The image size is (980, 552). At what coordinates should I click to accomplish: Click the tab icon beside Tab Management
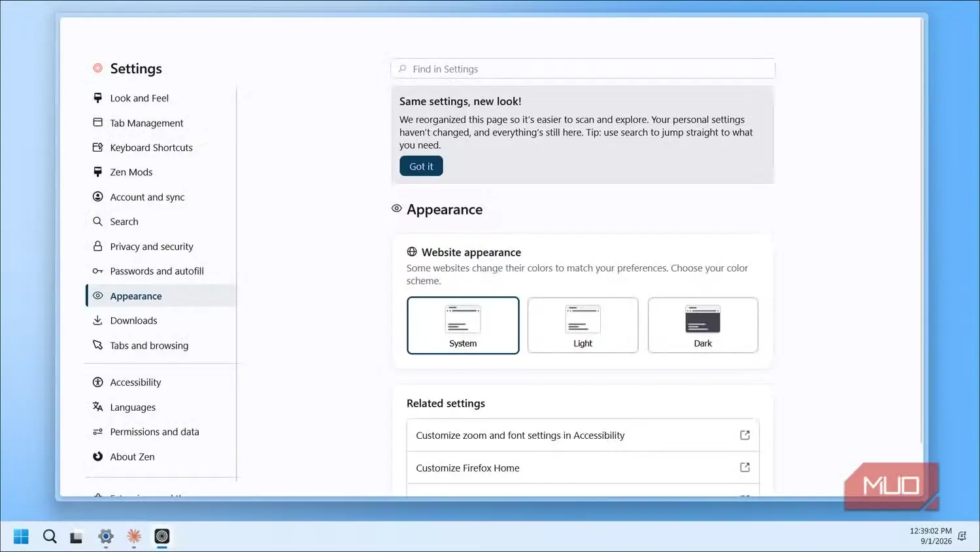[x=97, y=122]
